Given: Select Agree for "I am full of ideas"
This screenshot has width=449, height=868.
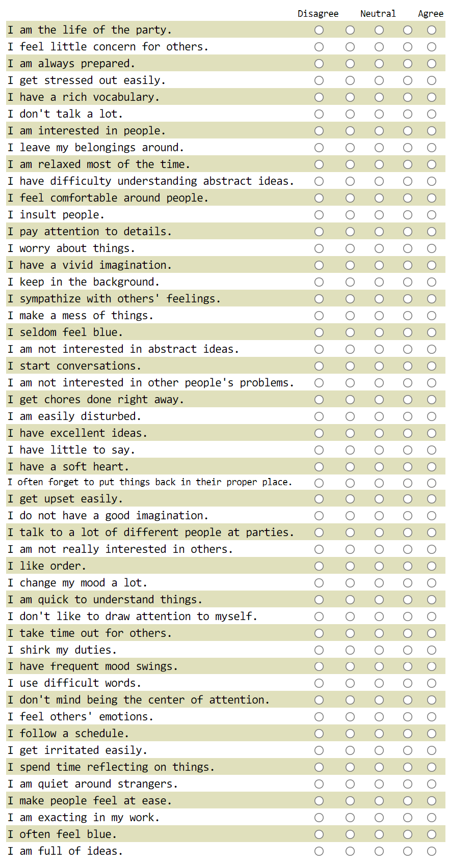Looking at the screenshot, I should pos(432,851).
